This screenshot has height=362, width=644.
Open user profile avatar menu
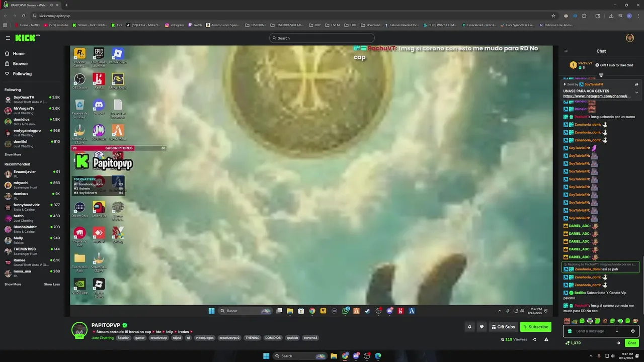[629, 38]
